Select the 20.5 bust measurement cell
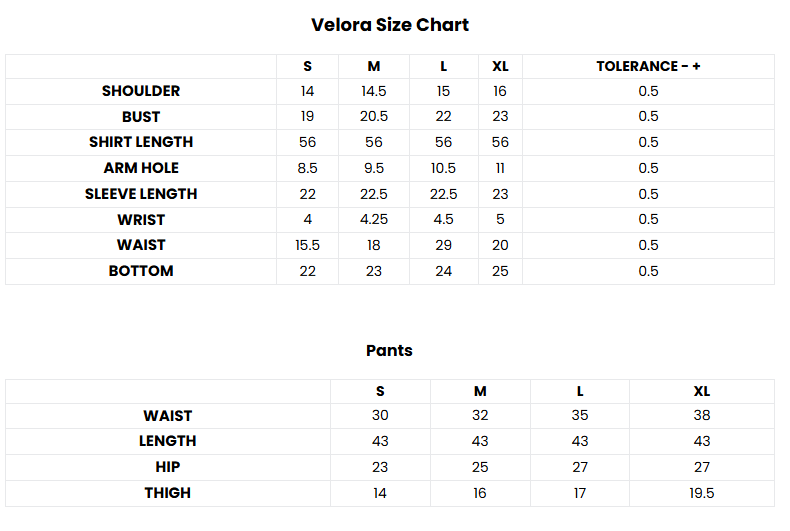The width and height of the screenshot is (790, 531). pyautogui.click(x=374, y=117)
